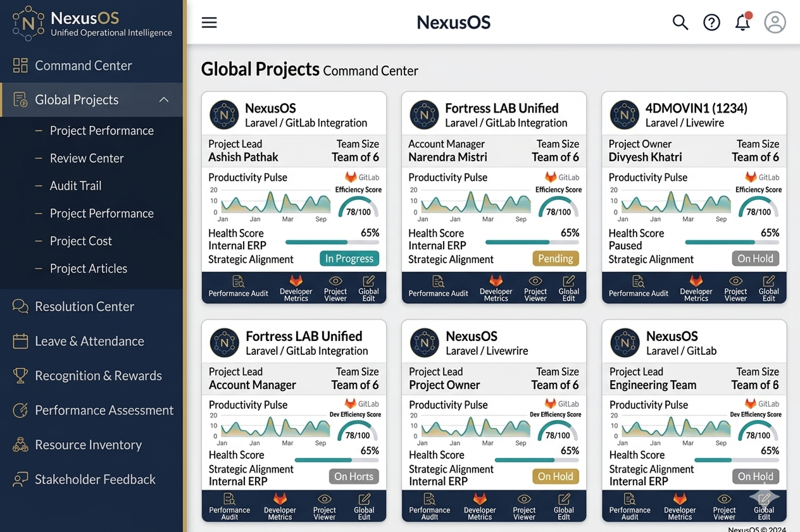This screenshot has height=532, width=800.
Task: Open the notifications bell
Action: coord(742,23)
